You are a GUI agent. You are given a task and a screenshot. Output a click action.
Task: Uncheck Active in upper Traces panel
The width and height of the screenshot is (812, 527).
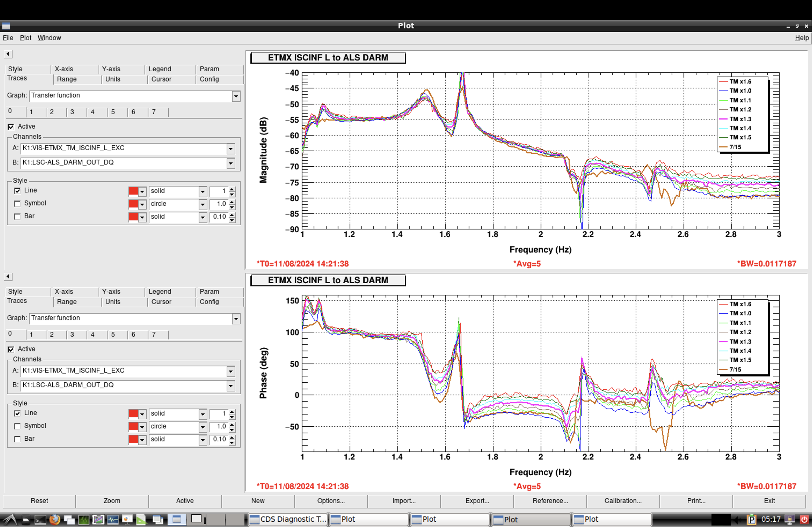tap(11, 127)
